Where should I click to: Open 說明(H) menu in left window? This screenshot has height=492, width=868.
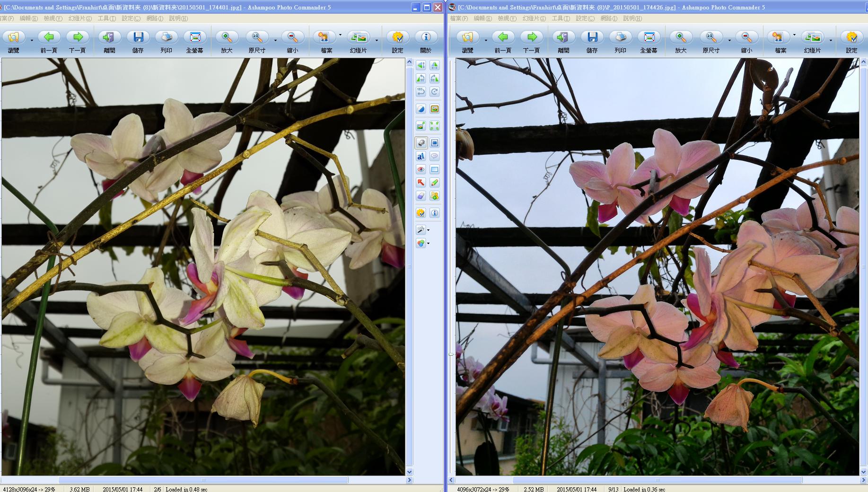click(x=178, y=18)
